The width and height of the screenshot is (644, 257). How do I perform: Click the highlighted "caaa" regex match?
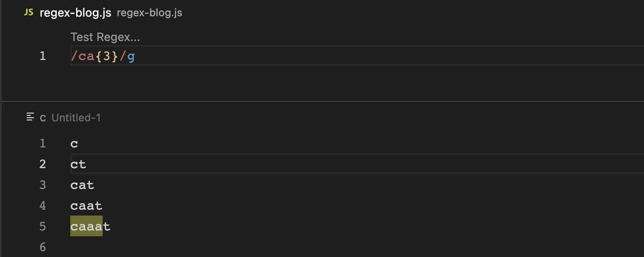point(86,226)
